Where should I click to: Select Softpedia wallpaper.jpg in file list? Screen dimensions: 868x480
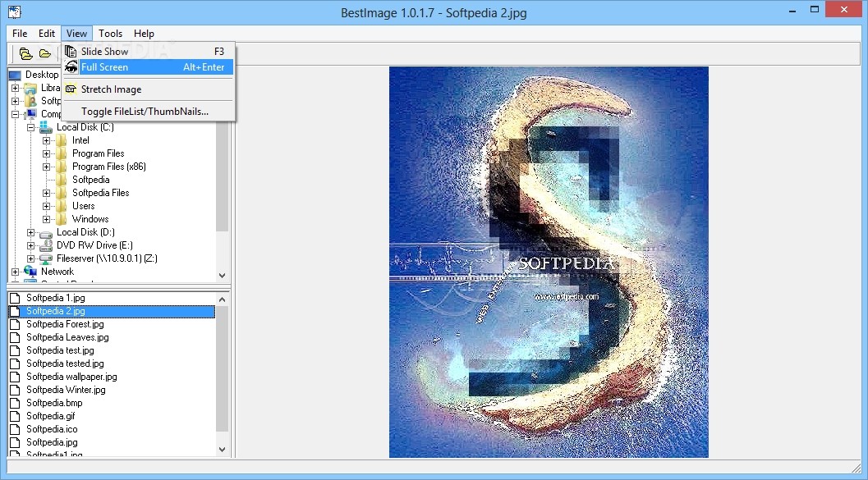[72, 377]
